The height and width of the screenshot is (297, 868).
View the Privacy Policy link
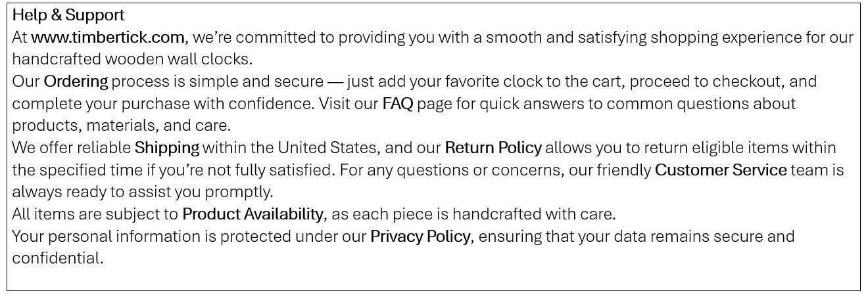pyautogui.click(x=420, y=237)
